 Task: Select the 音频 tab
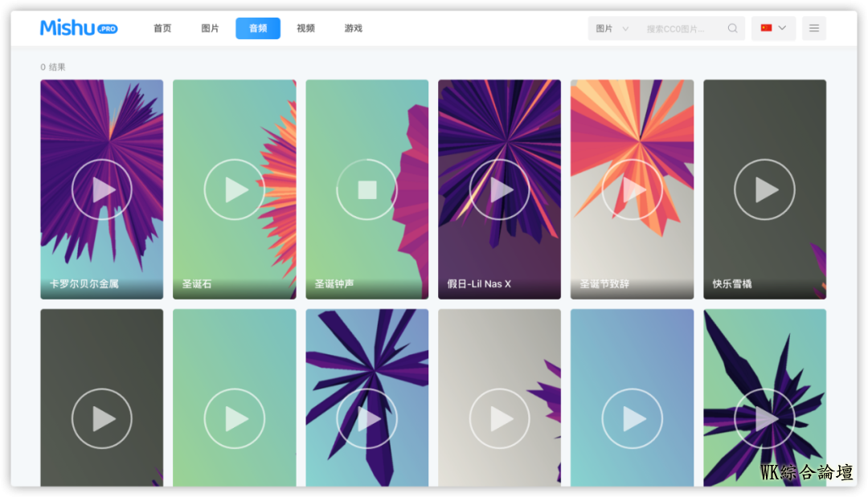[x=258, y=28]
